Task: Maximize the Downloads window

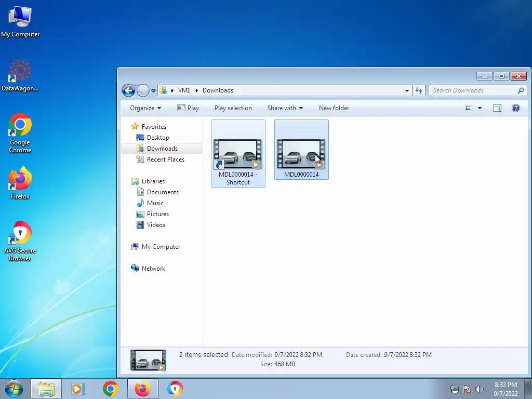Action: [x=501, y=76]
